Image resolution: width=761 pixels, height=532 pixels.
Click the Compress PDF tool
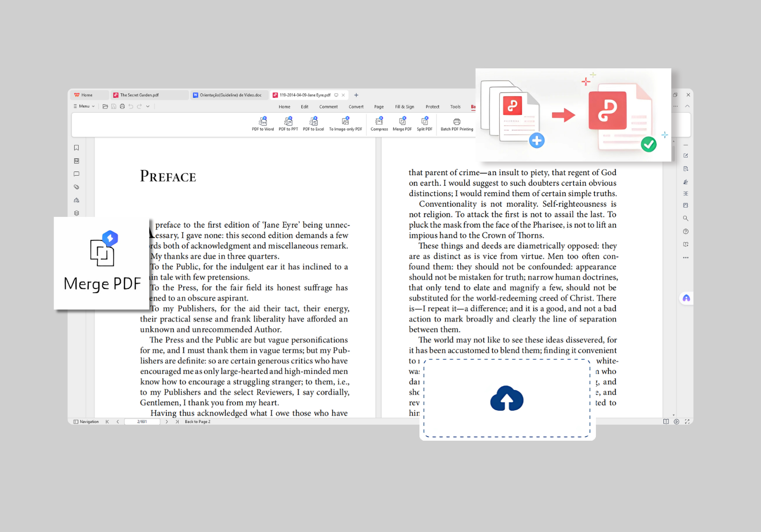(x=379, y=124)
